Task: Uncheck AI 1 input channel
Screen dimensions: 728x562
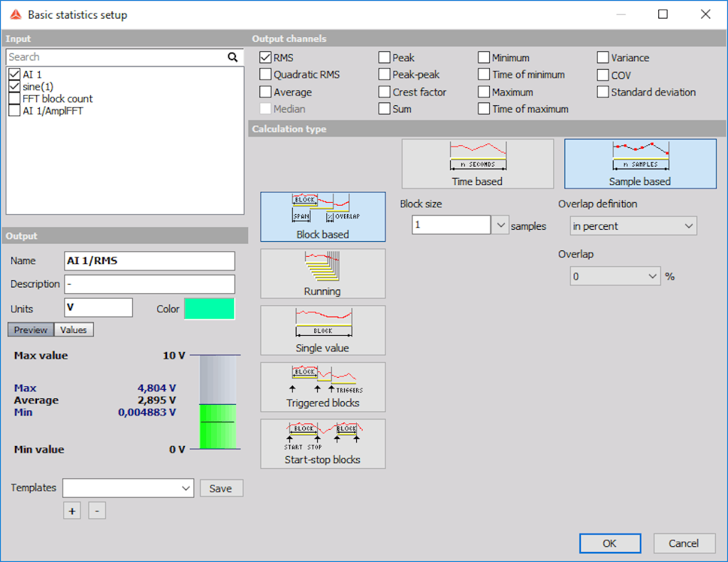Action: click(x=14, y=74)
